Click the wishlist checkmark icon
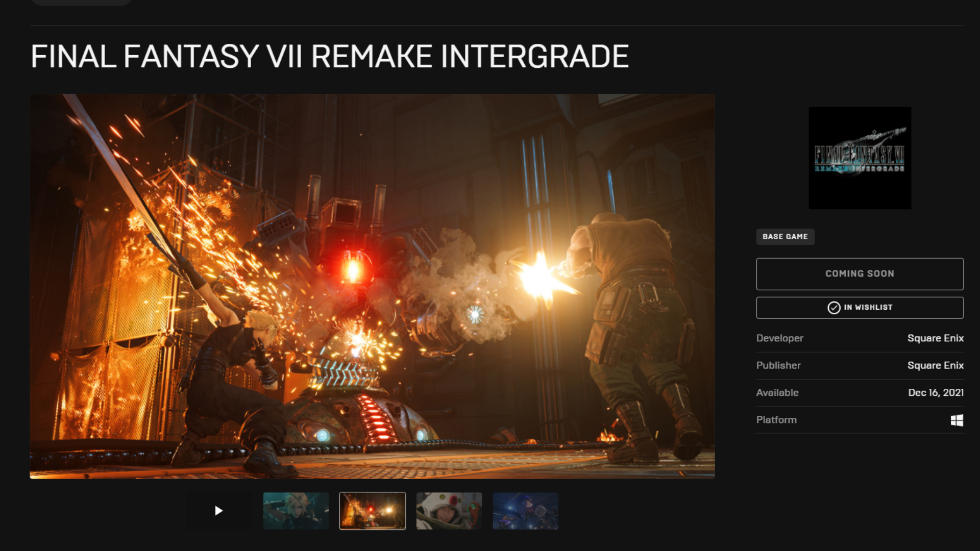Viewport: 980px width, 551px height. tap(834, 308)
